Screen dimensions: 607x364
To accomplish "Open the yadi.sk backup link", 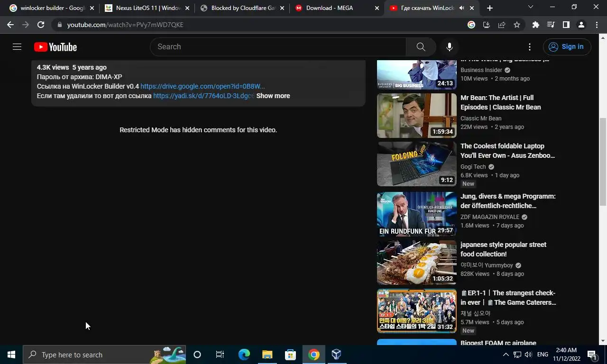I will click(x=203, y=96).
